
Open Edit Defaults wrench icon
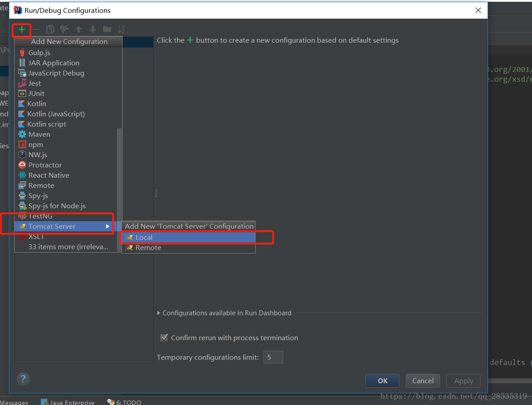(64, 29)
